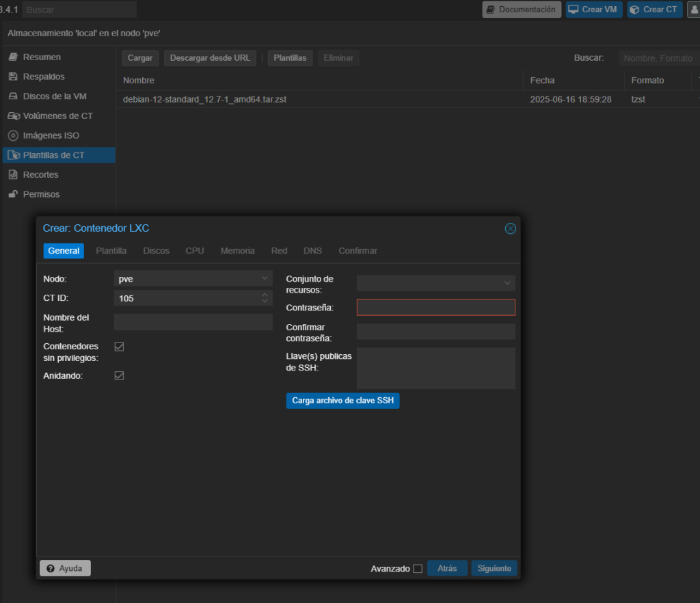Viewport: 700px width, 603px height.
Task: Click the Imágenes ISO disc icon
Action: click(13, 136)
